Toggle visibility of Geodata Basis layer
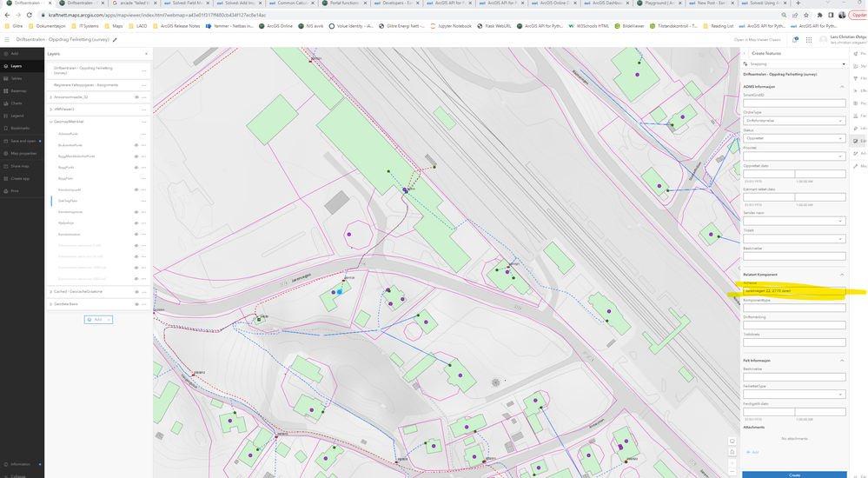Image resolution: width=868 pixels, height=478 pixels. (x=136, y=304)
